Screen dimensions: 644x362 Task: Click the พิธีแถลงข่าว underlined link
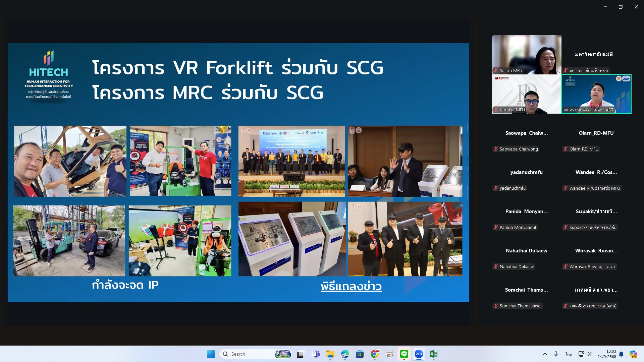pyautogui.click(x=351, y=287)
